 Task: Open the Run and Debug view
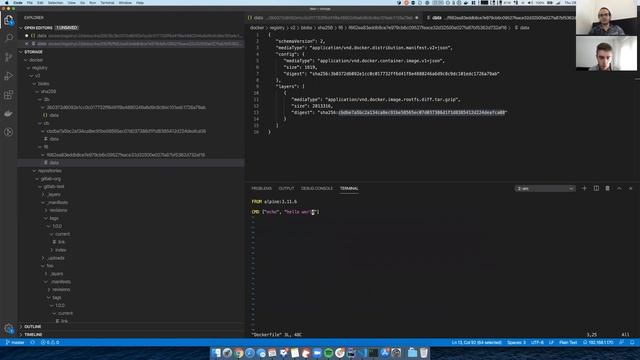pos(9,76)
